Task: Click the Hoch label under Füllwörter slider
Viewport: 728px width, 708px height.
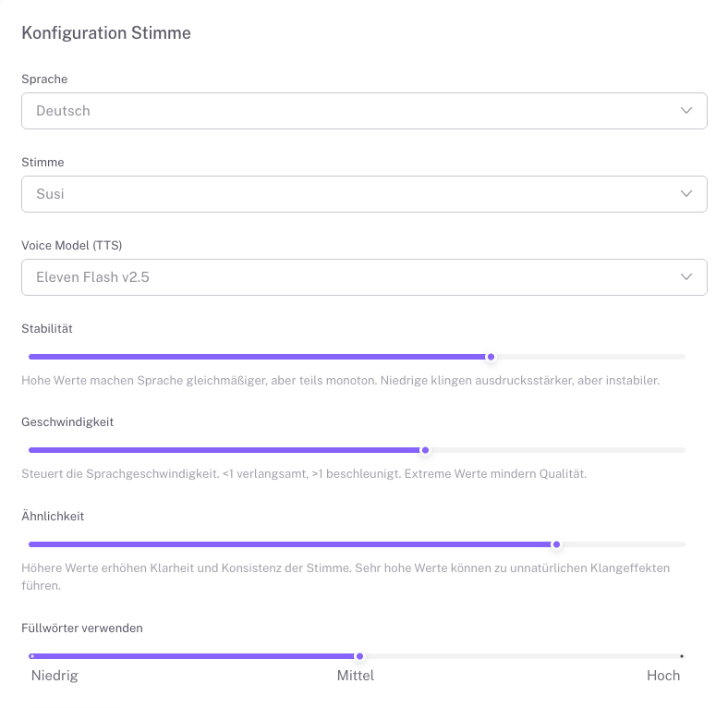Action: point(663,676)
